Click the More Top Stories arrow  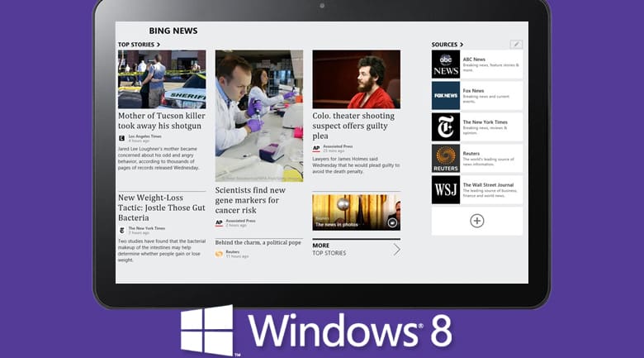[396, 249]
